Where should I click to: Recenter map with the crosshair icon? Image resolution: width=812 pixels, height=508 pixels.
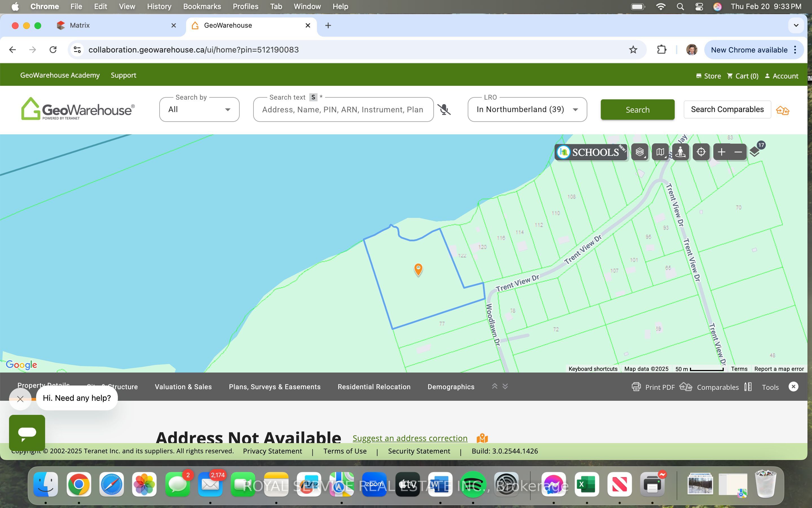[x=701, y=152]
